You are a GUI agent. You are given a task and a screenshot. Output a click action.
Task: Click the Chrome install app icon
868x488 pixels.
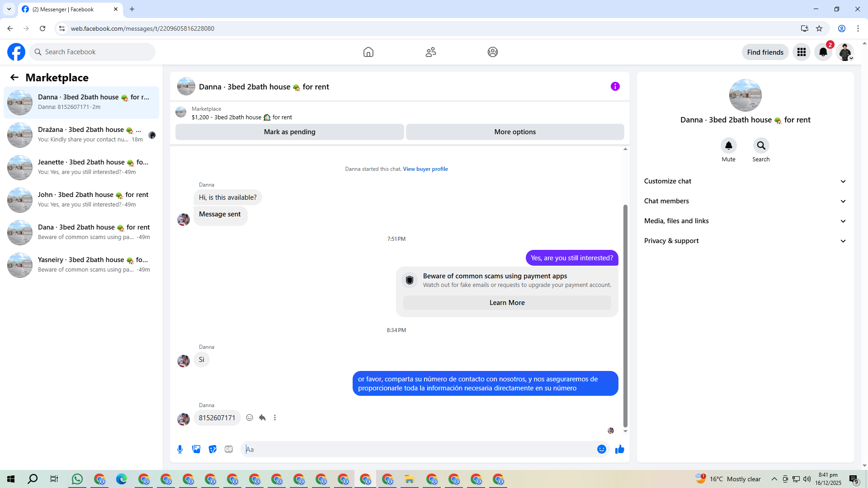[805, 28]
